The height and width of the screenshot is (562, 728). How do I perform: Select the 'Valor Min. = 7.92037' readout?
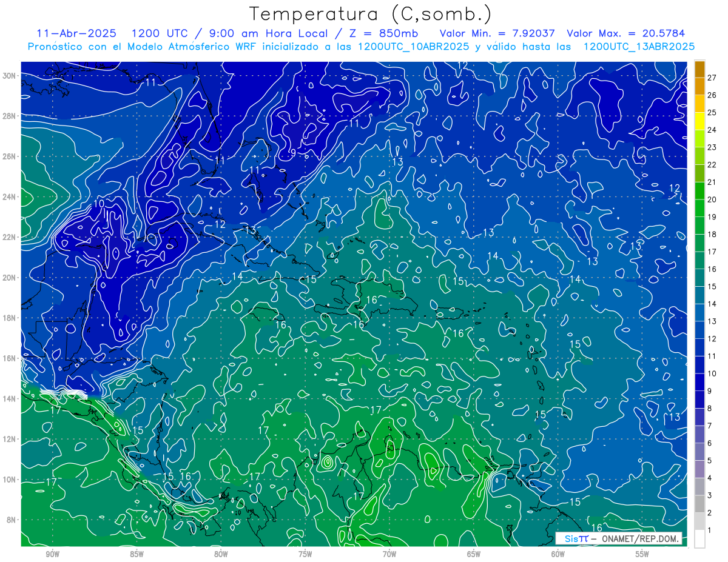tap(497, 33)
